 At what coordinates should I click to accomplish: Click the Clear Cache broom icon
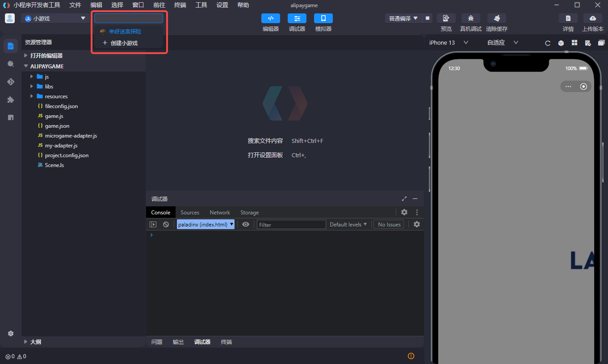click(x=496, y=18)
